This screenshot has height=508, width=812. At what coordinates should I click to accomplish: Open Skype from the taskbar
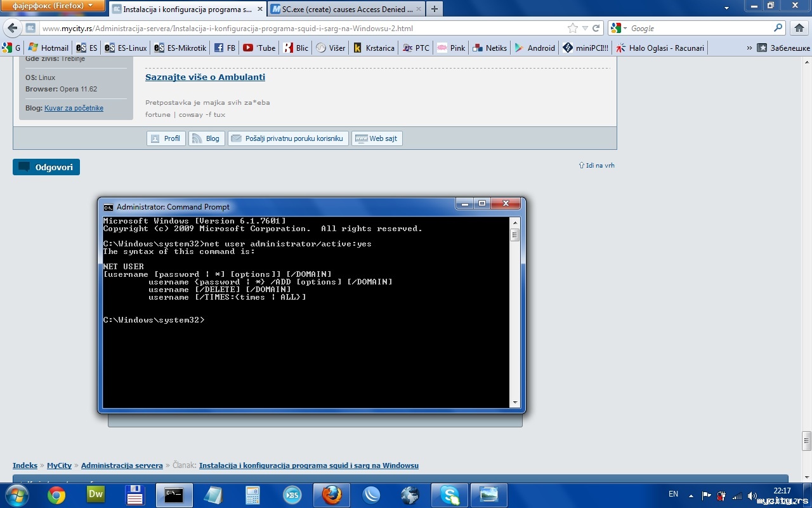tap(450, 495)
